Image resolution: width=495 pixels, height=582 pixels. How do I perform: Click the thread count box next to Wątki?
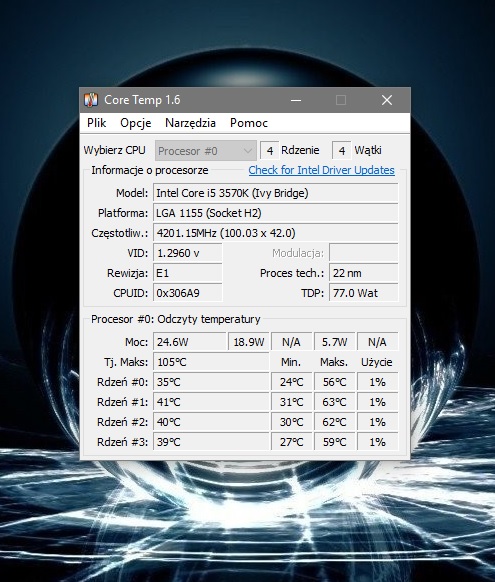click(342, 151)
